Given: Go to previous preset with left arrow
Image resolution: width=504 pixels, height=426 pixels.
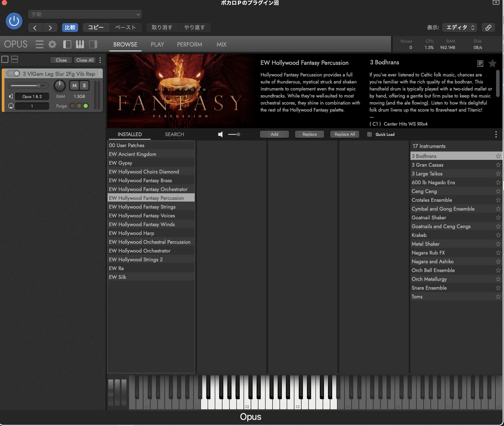Looking at the screenshot, I should pos(35,27).
